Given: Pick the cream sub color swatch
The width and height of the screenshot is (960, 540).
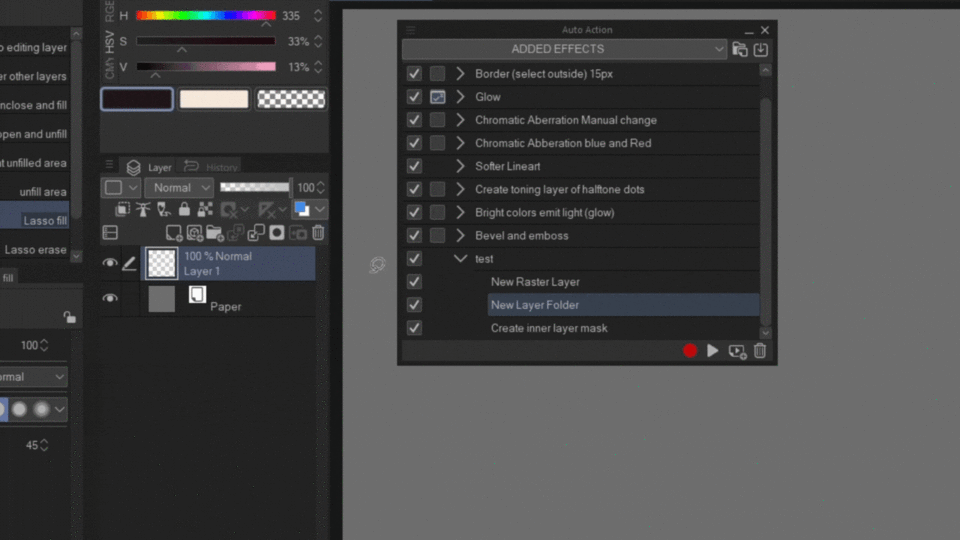Looking at the screenshot, I should pos(214,99).
